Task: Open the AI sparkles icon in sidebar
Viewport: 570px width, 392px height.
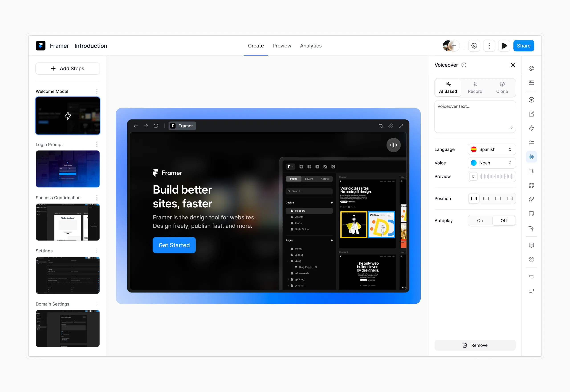Action: pyautogui.click(x=531, y=228)
